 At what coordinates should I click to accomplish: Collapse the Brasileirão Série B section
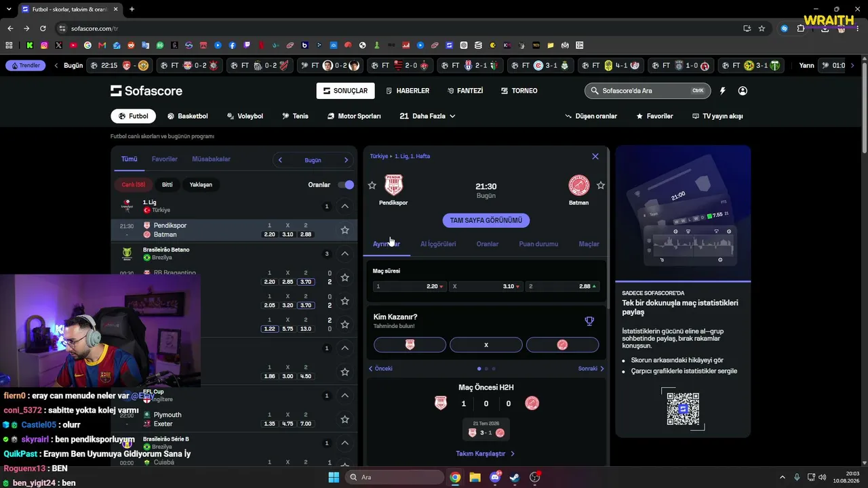[344, 443]
